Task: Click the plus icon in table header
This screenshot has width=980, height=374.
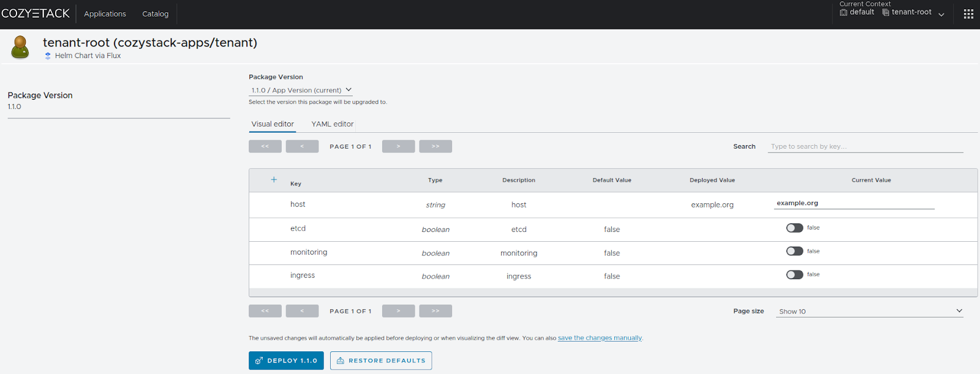Action: pyautogui.click(x=274, y=179)
